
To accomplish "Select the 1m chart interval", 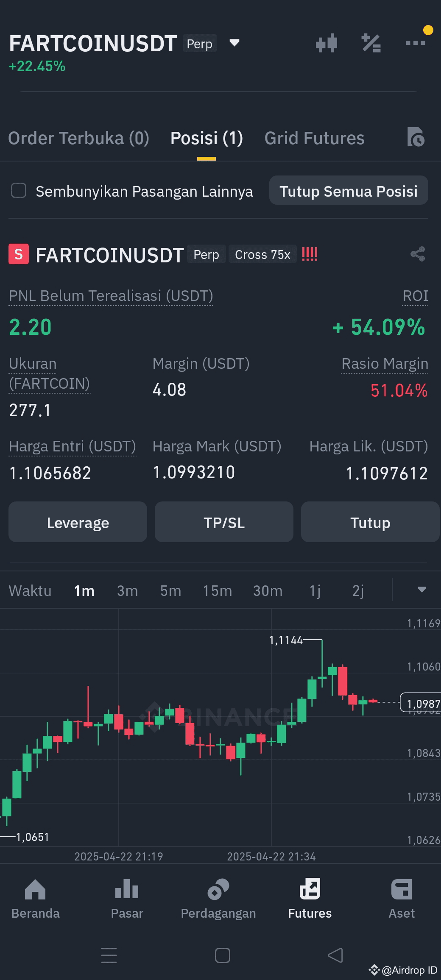I will point(84,590).
